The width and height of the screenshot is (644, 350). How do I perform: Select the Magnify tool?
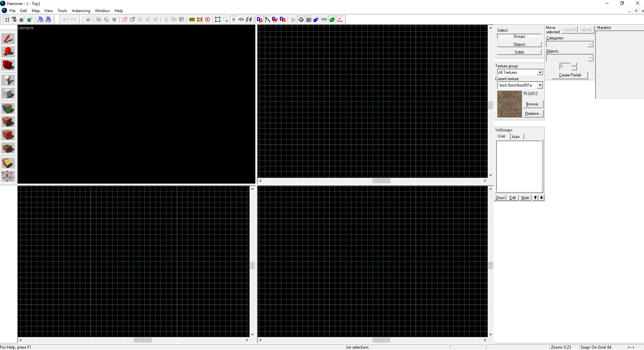point(8,52)
